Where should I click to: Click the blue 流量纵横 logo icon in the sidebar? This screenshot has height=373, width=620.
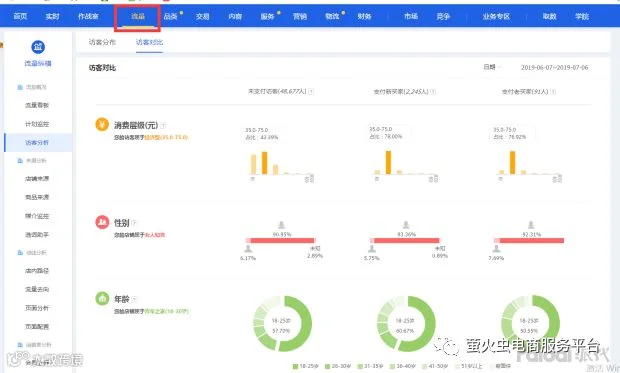[38, 47]
